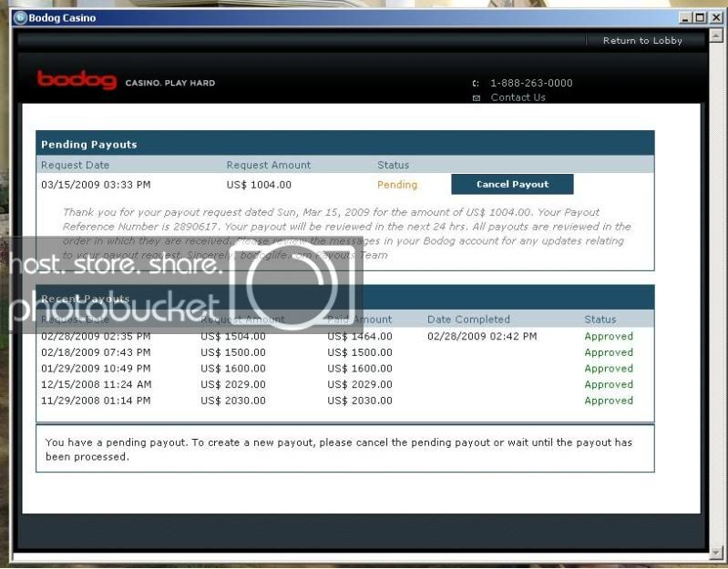The image size is (728, 569).
Task: Maximize the Bodog Casino window
Action: coord(700,18)
